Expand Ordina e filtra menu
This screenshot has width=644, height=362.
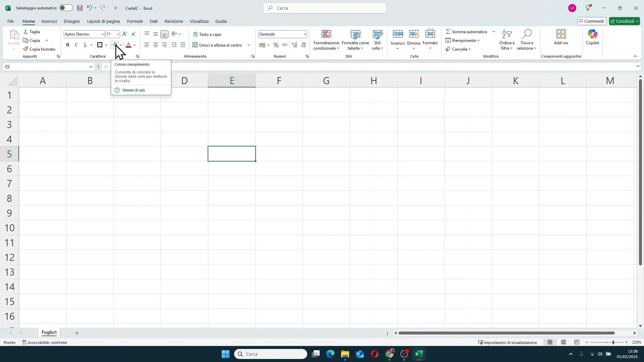(x=507, y=40)
